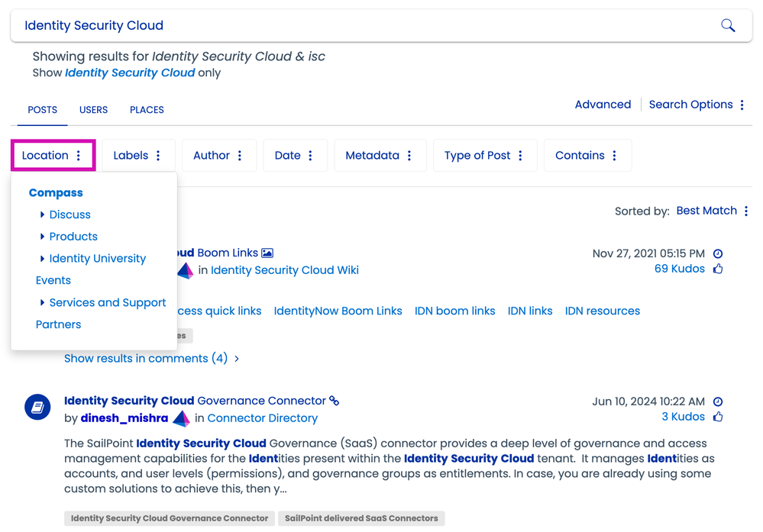Open the Type of Post filter
The width and height of the screenshot is (763, 532).
[484, 156]
